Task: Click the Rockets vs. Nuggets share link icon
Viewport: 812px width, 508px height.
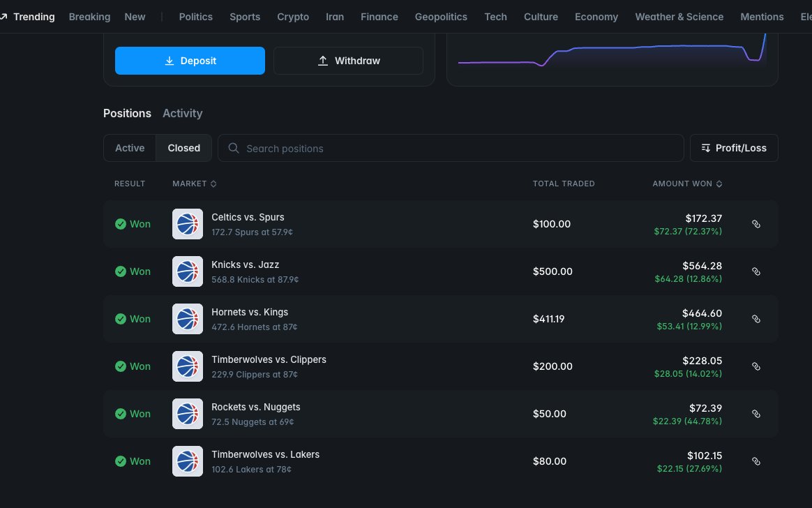Action: (x=756, y=414)
